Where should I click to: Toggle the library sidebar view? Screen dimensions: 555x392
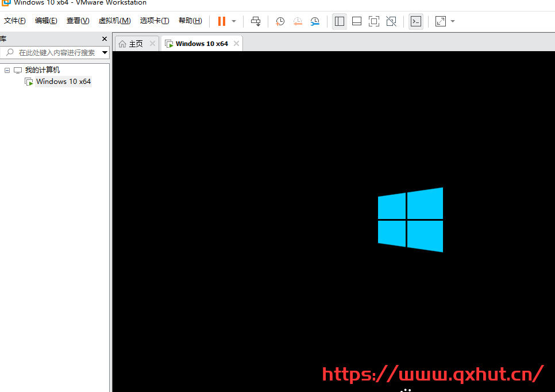pos(340,21)
